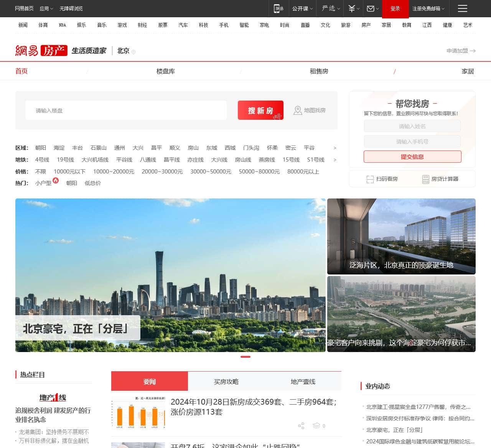Click the carousel indicator dash

[x=245, y=357]
